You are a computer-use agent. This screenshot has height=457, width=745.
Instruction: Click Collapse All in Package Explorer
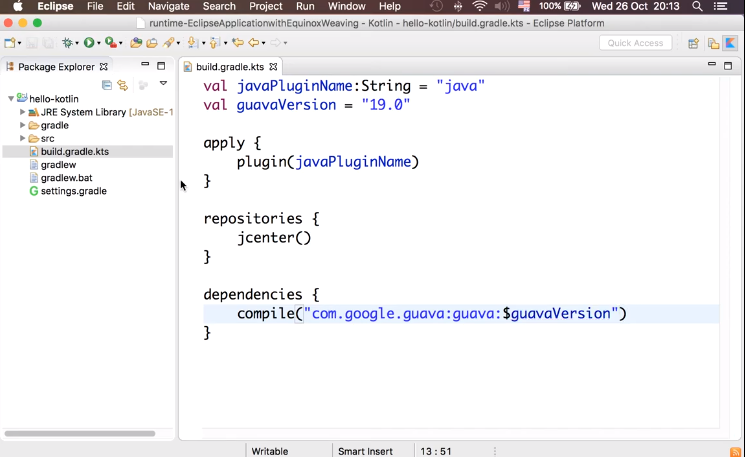107,85
